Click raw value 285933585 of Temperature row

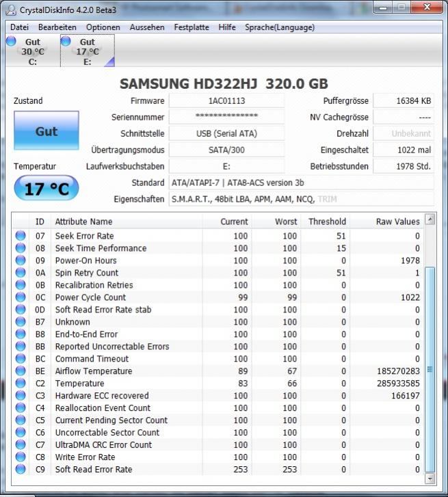[398, 384]
